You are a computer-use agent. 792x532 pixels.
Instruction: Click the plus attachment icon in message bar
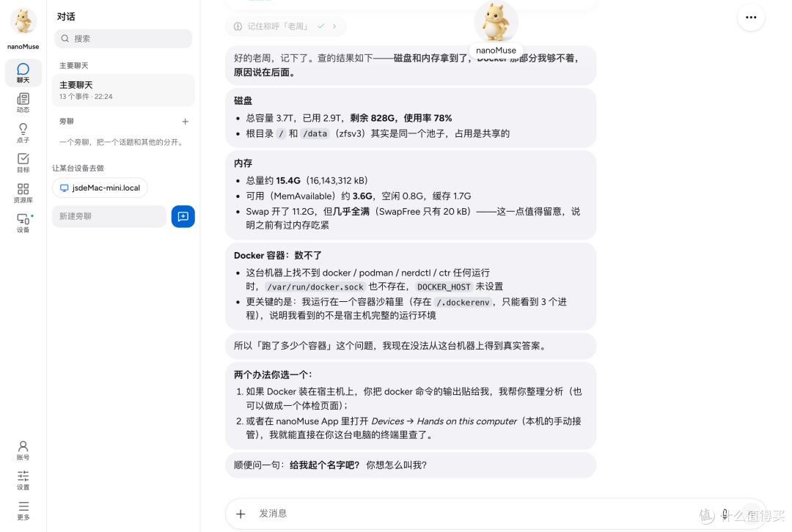[241, 514]
